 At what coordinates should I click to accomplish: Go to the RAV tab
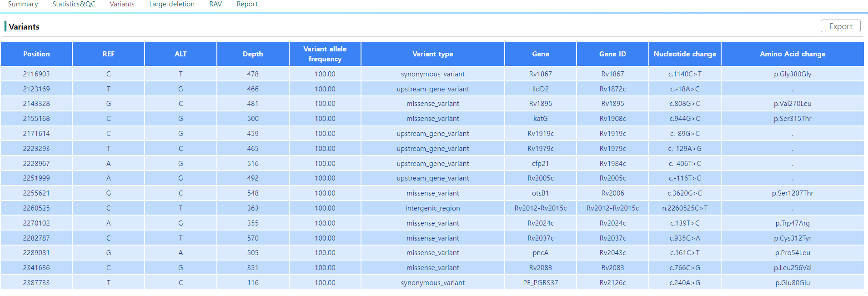[x=216, y=4]
